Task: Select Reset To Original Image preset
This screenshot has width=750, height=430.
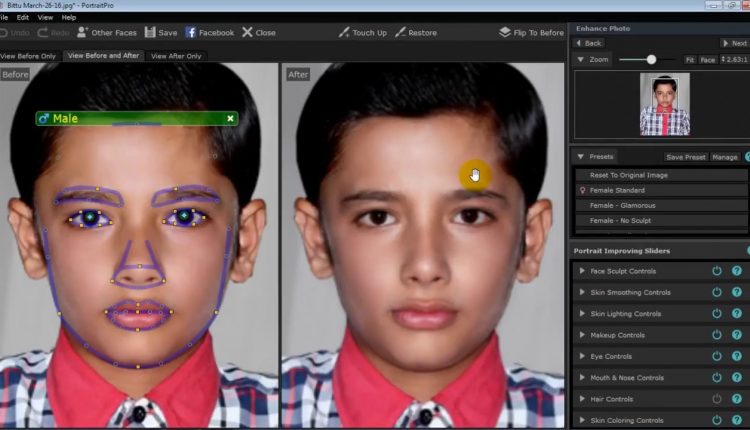Action: point(661,175)
